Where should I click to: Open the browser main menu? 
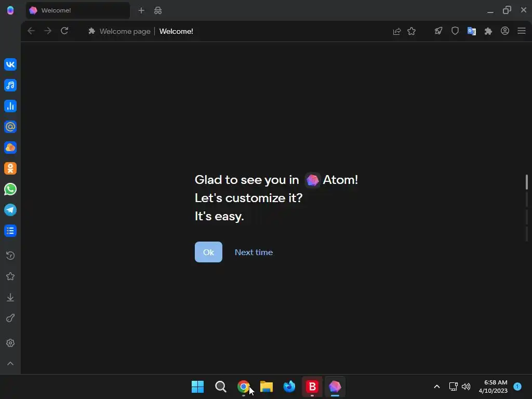[x=522, y=31]
